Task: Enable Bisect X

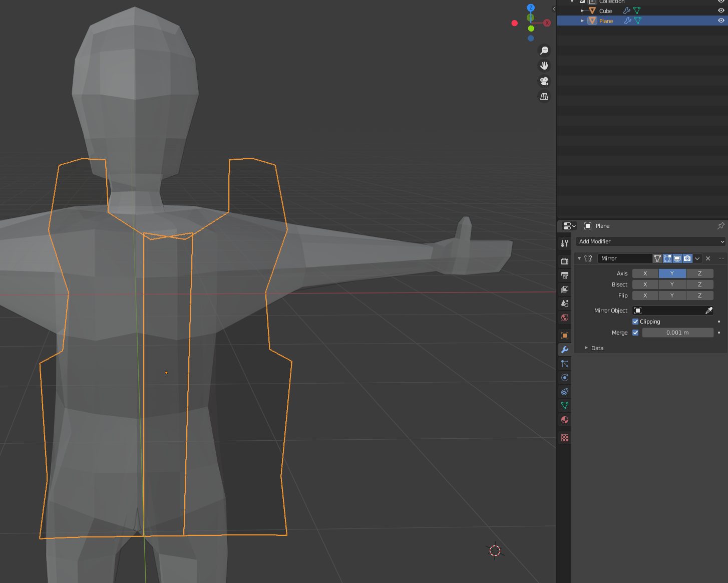Action: 645,284
